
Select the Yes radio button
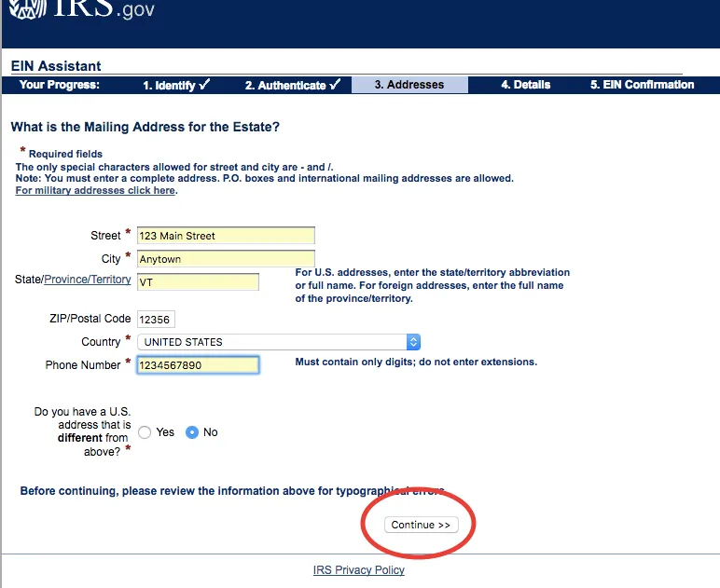[x=145, y=432]
